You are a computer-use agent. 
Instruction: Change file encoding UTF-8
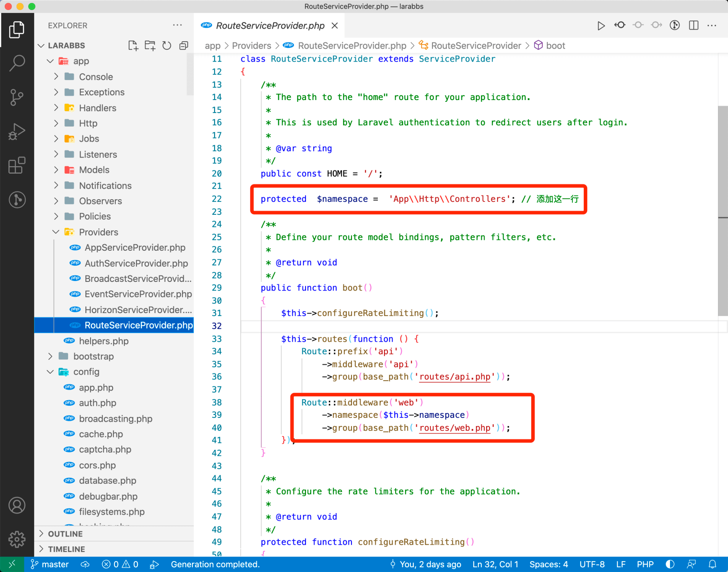[592, 564]
